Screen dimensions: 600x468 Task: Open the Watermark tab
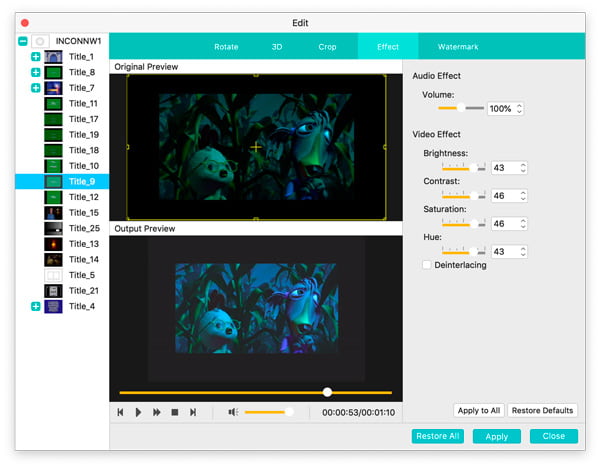tap(458, 47)
